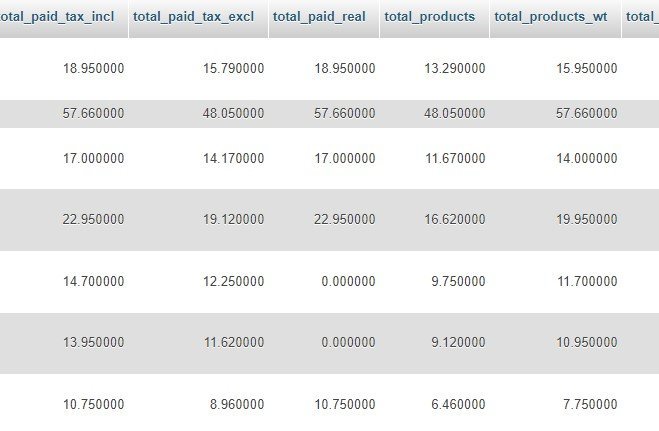659x431 pixels.
Task: Sort by total_products column header
Action: coord(430,16)
